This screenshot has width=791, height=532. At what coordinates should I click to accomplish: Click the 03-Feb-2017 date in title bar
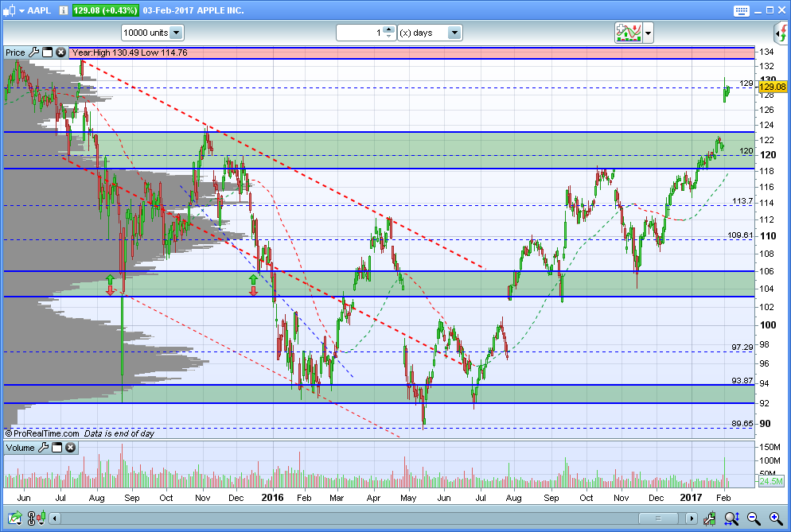coord(168,10)
